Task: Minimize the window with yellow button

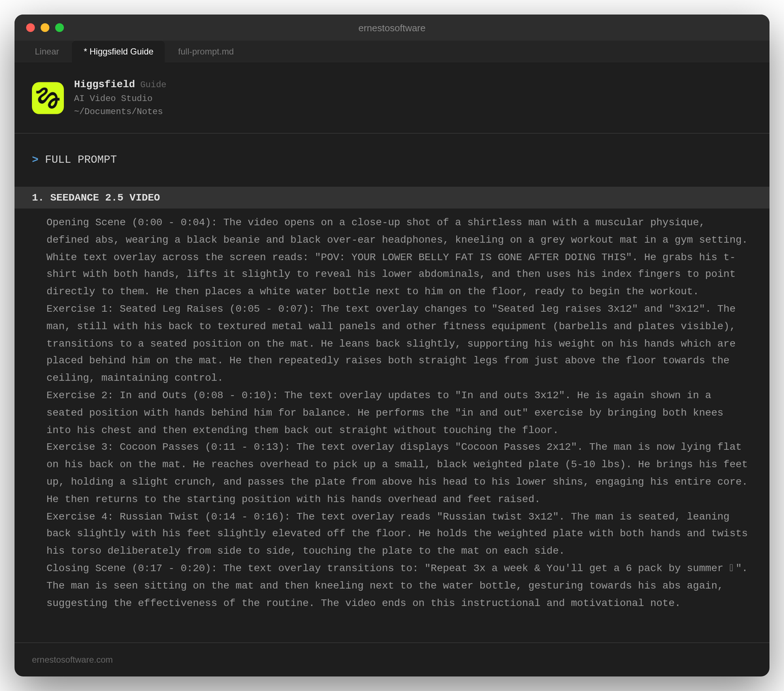Action: tap(45, 27)
